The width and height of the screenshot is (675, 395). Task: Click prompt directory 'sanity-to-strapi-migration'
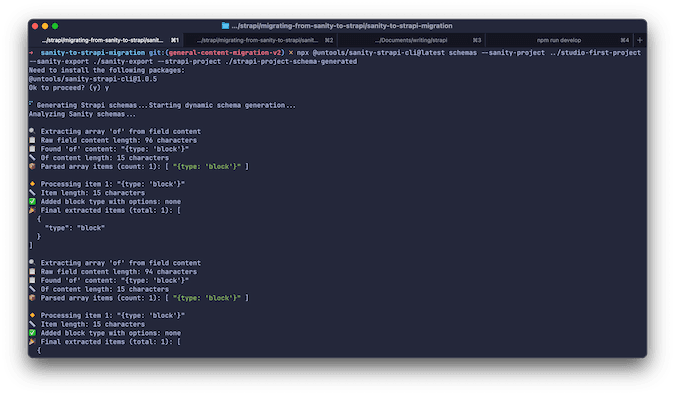93,52
